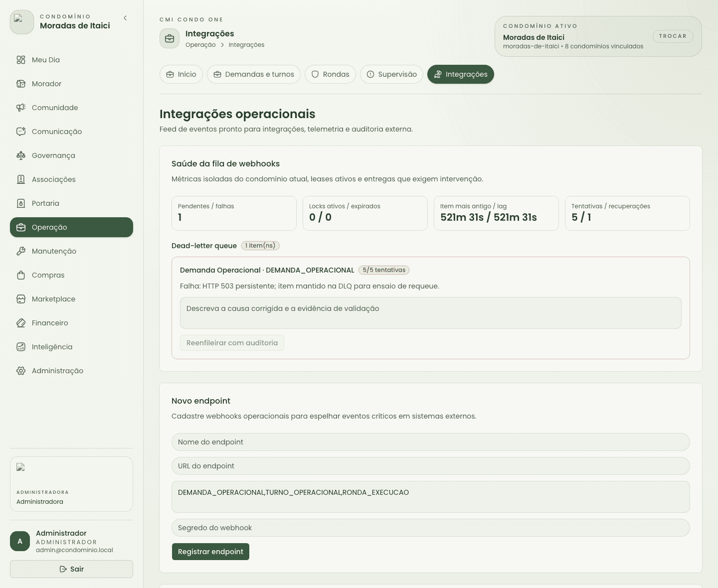
Task: Select the Comunidade megaphone icon
Action: pyautogui.click(x=21, y=108)
